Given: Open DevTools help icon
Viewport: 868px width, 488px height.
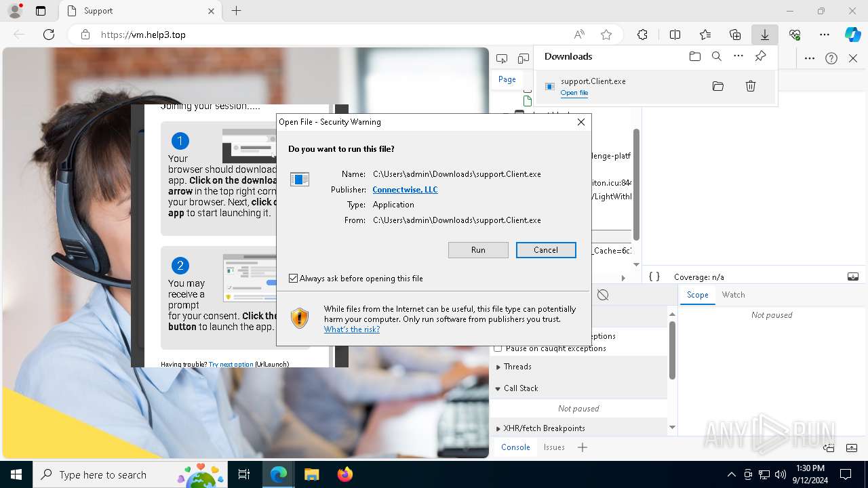Looking at the screenshot, I should point(831,58).
